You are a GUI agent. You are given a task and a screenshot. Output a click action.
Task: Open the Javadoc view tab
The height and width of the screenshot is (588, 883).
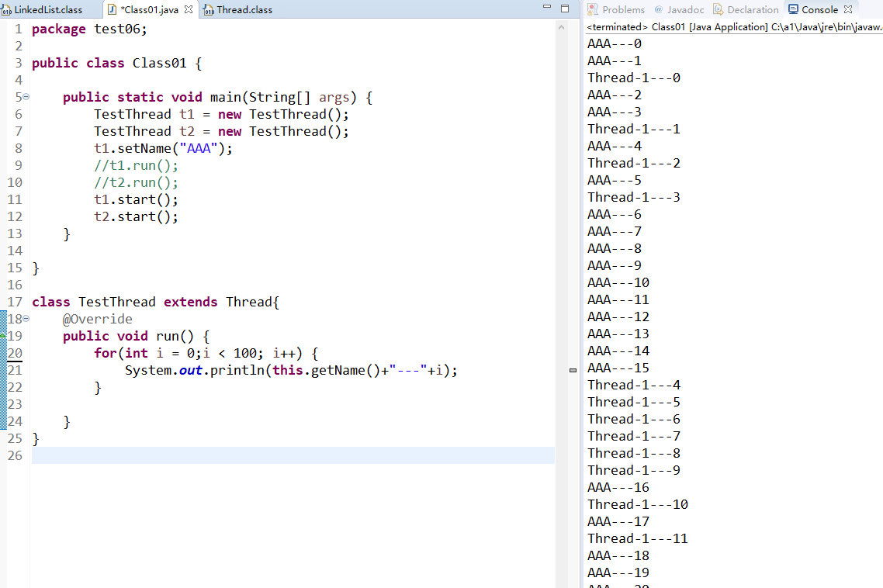coord(679,9)
